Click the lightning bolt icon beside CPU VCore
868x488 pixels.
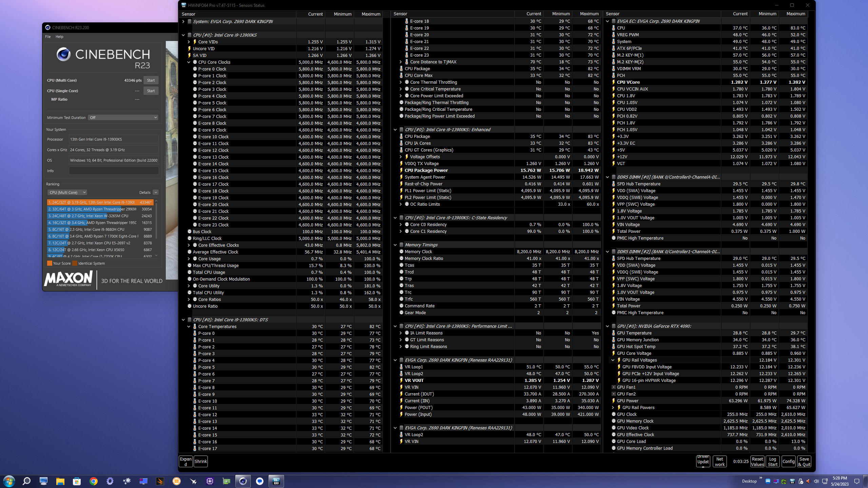pos(614,82)
